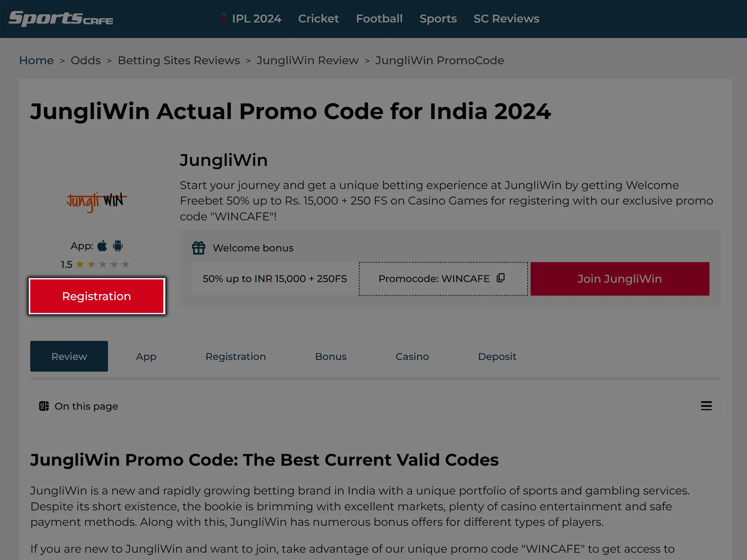Select the Review tab
The height and width of the screenshot is (560, 747).
click(x=69, y=357)
